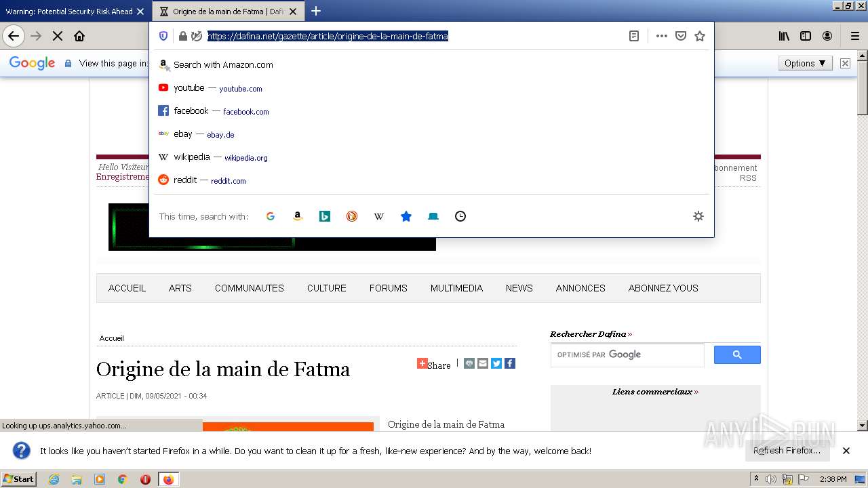Close the Google translate bar
868x488 pixels.
pos(845,63)
